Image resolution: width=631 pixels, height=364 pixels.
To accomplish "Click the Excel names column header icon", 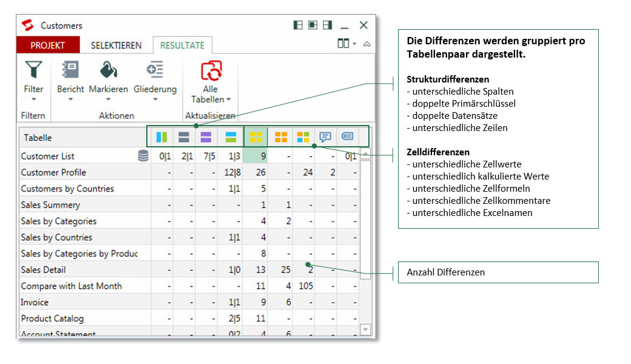I will (x=347, y=136).
